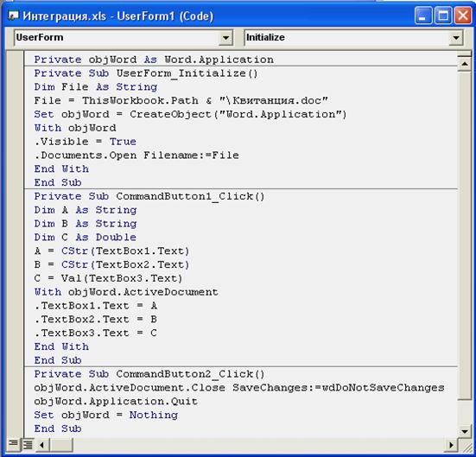Minimize the UserForm1 code window
The width and height of the screenshot is (476, 457).
point(422,16)
